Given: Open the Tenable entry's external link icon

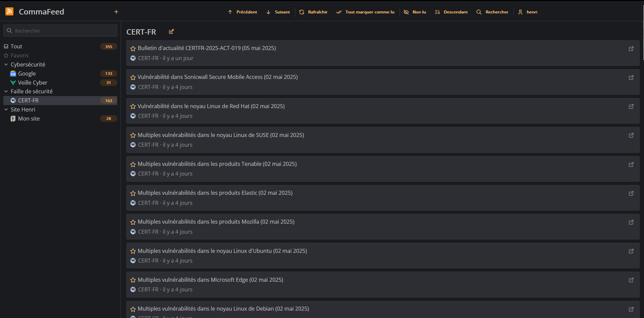Looking at the screenshot, I should (x=631, y=165).
